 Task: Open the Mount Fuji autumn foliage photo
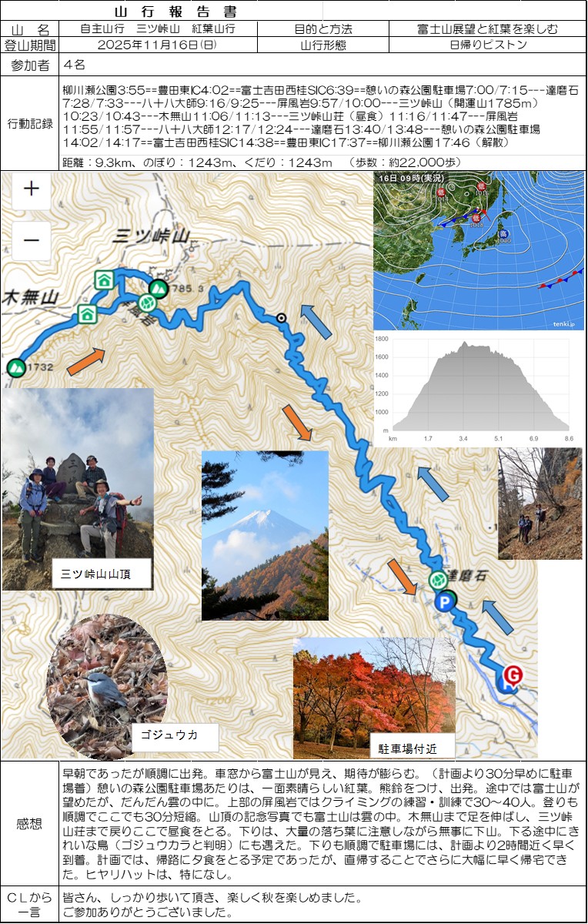(x=265, y=535)
